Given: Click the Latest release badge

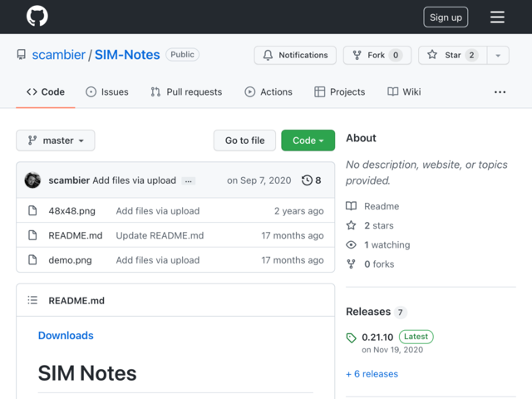Looking at the screenshot, I should coord(416,337).
